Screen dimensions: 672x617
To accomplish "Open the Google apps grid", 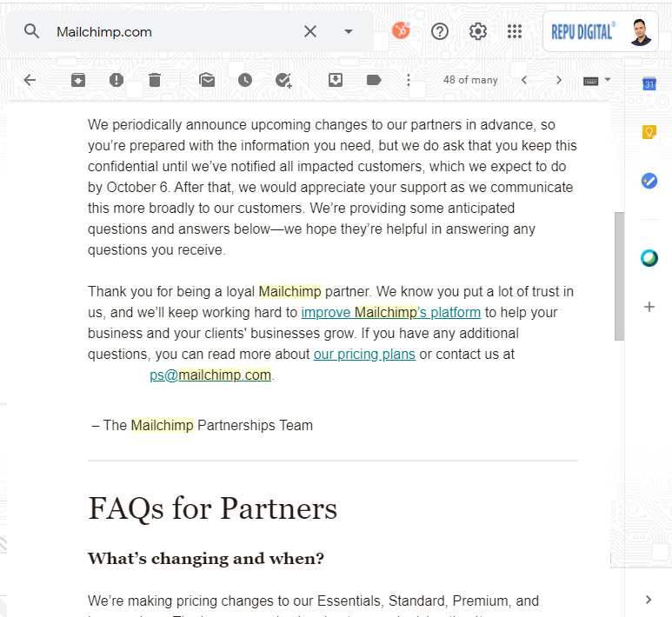I will [x=515, y=31].
